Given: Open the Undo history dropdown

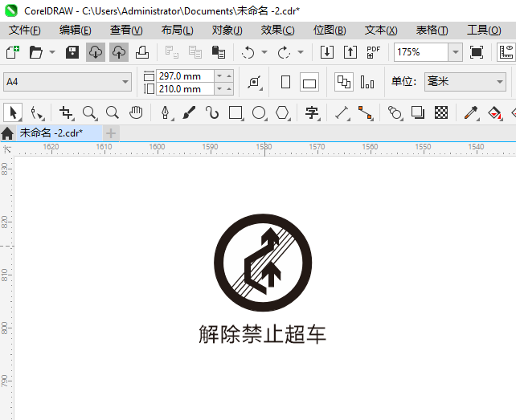Looking at the screenshot, I should coord(264,52).
